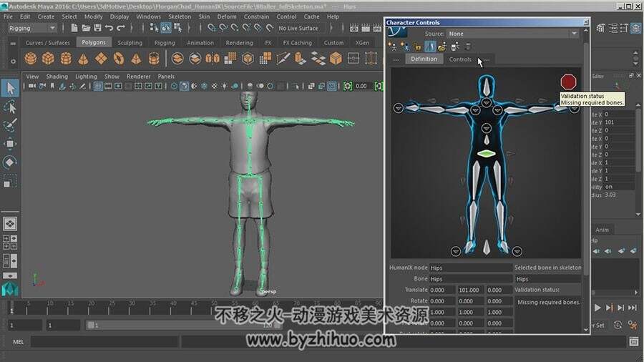Viewport: 644px width, 362px height.
Task: Open the Source dropdown in Character Controls
Action: click(512, 34)
